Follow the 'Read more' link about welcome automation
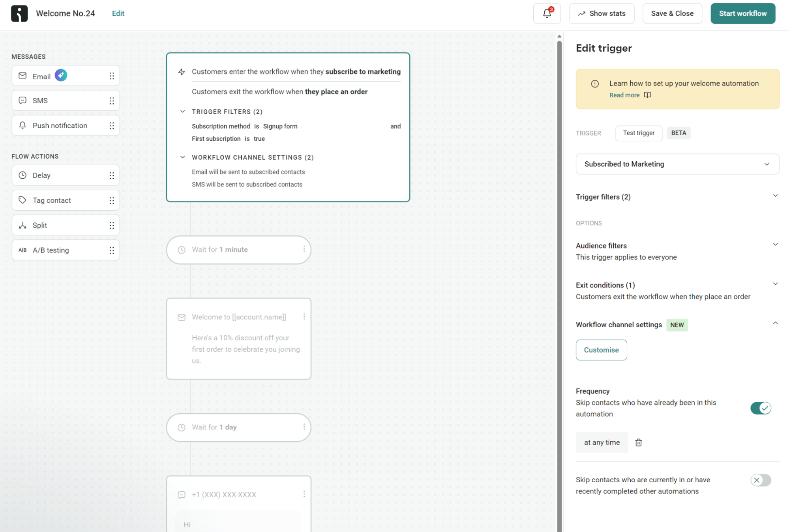 (624, 95)
